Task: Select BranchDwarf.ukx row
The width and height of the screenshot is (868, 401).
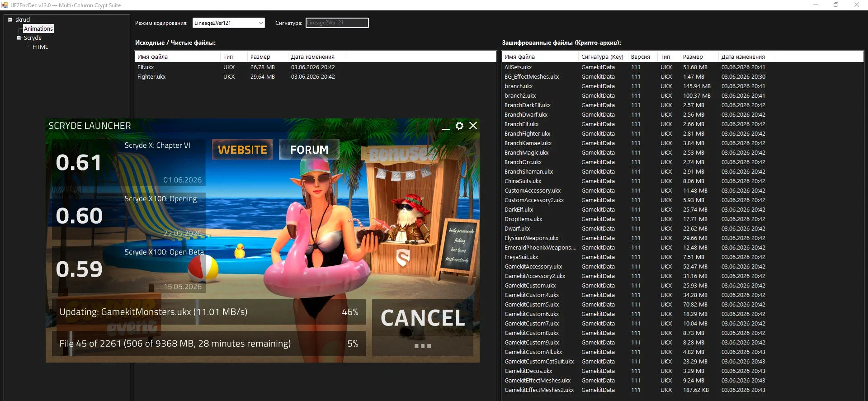Action: click(683, 114)
